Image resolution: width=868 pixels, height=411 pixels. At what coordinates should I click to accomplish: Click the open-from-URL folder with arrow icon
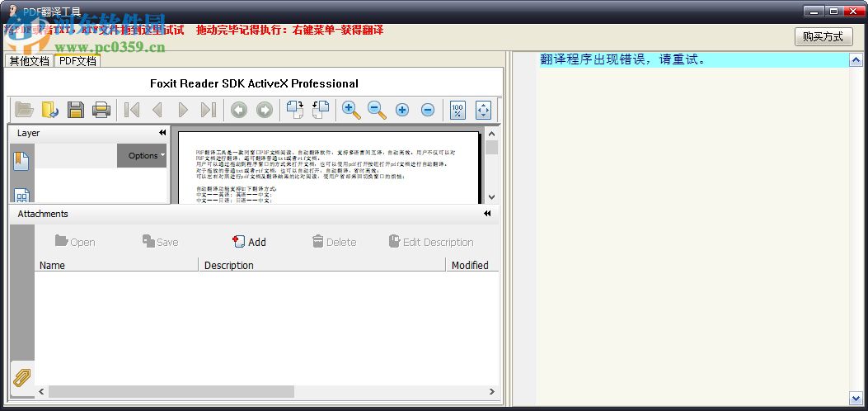click(x=49, y=110)
